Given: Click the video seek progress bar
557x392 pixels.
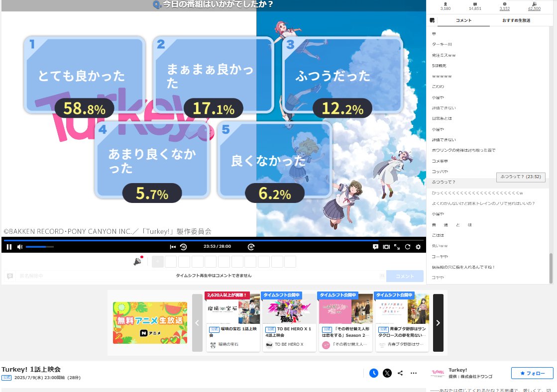Looking at the screenshot, I should [214, 240].
